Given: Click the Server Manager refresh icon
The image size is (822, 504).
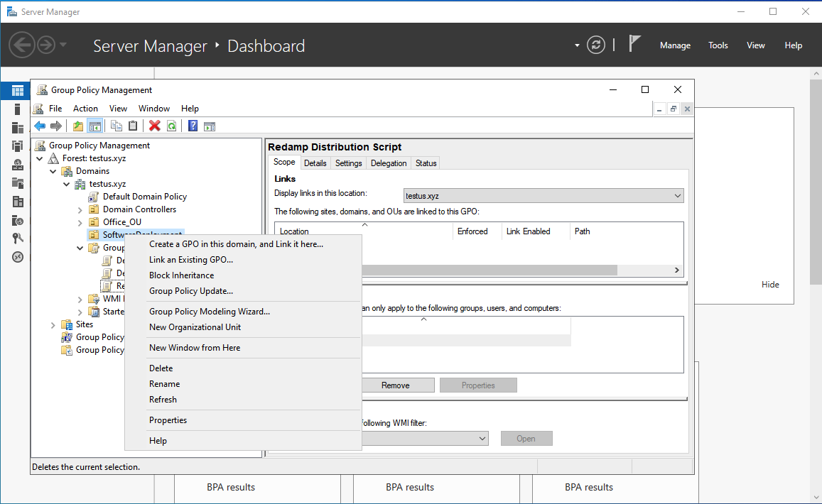Looking at the screenshot, I should (x=596, y=45).
